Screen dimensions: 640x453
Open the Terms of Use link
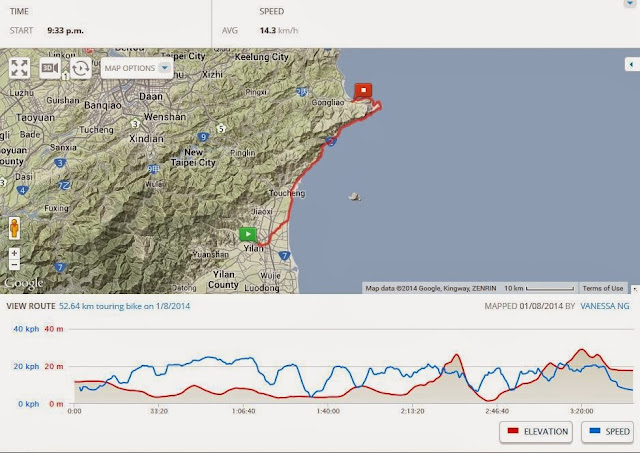click(602, 288)
